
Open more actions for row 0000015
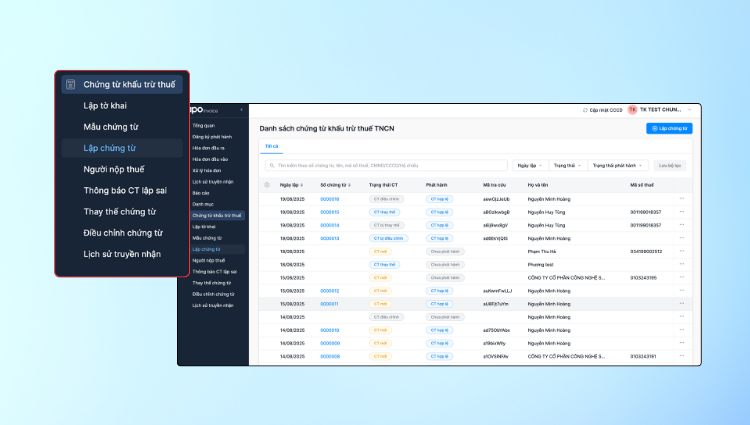tap(682, 212)
